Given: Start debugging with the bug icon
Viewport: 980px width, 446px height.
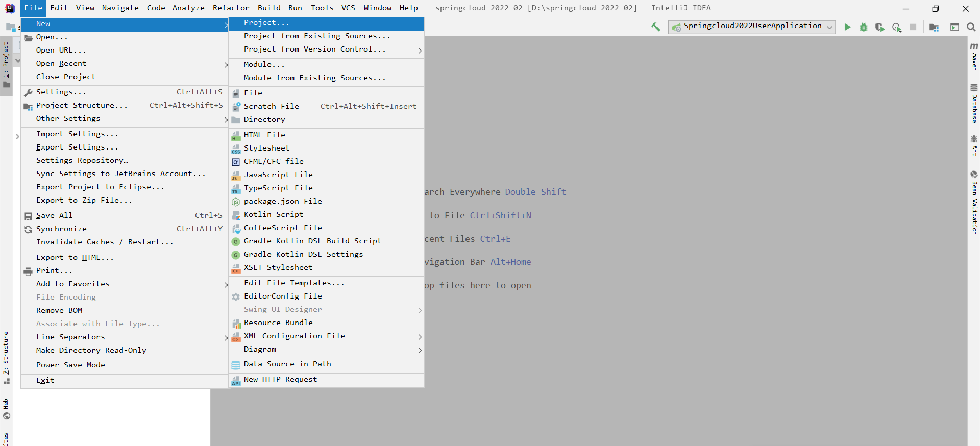Looking at the screenshot, I should 864,27.
